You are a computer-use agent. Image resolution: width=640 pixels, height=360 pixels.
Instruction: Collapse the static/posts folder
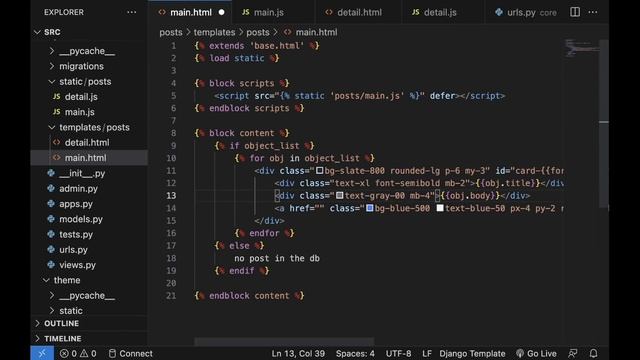pyautogui.click(x=52, y=81)
